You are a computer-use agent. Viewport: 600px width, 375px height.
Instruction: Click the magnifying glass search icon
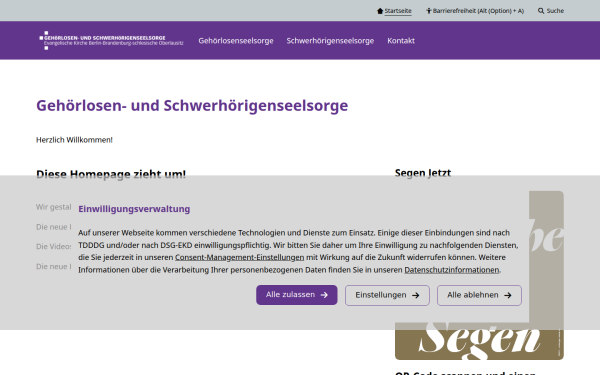[x=541, y=11]
